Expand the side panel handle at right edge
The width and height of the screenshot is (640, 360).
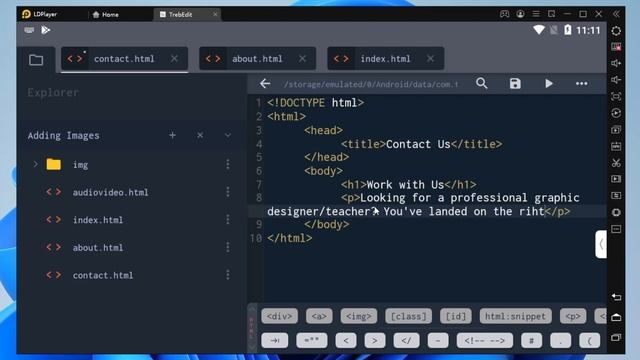(x=601, y=244)
